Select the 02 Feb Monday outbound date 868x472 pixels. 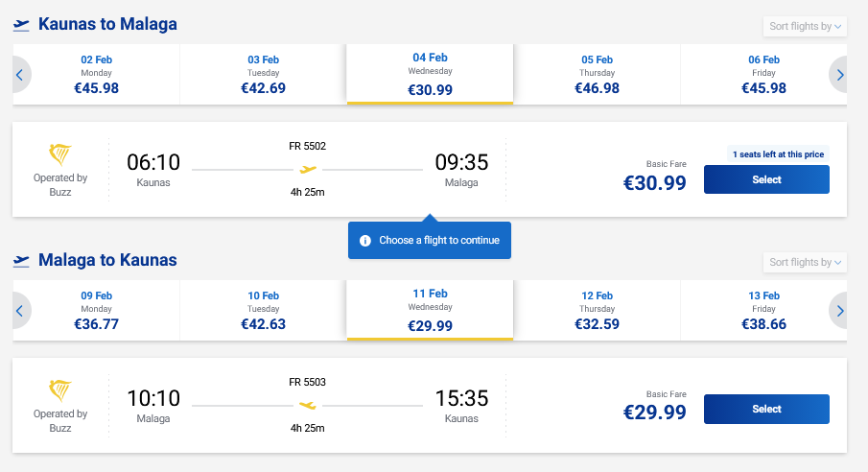pos(96,74)
